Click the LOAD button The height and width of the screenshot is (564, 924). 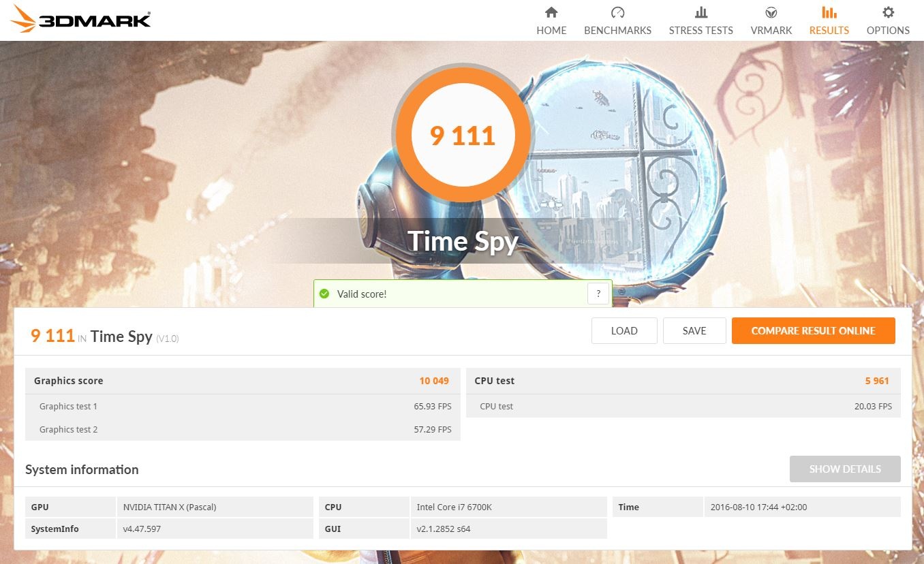coord(624,331)
